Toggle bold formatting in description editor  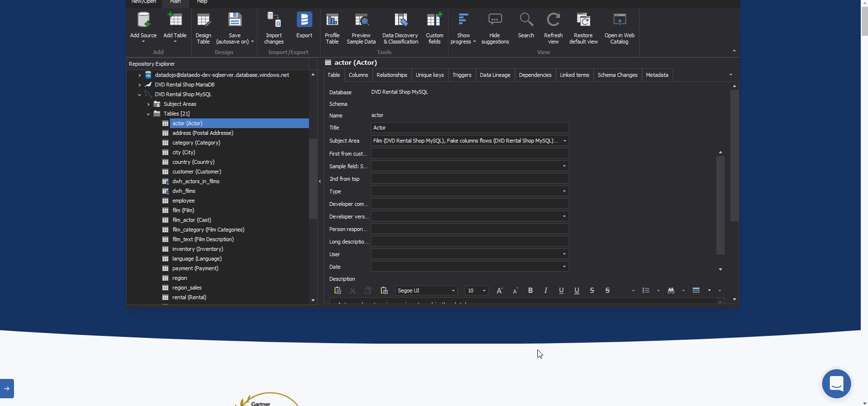coord(530,290)
